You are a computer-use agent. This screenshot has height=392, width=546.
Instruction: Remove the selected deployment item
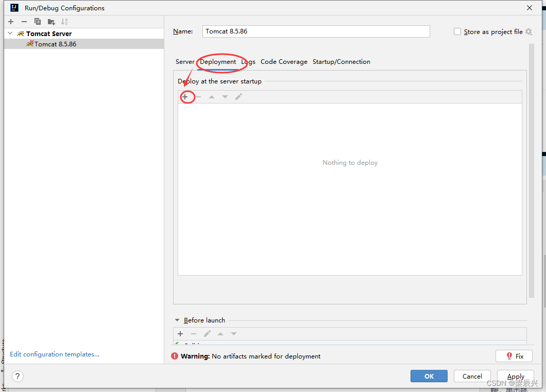tap(198, 97)
